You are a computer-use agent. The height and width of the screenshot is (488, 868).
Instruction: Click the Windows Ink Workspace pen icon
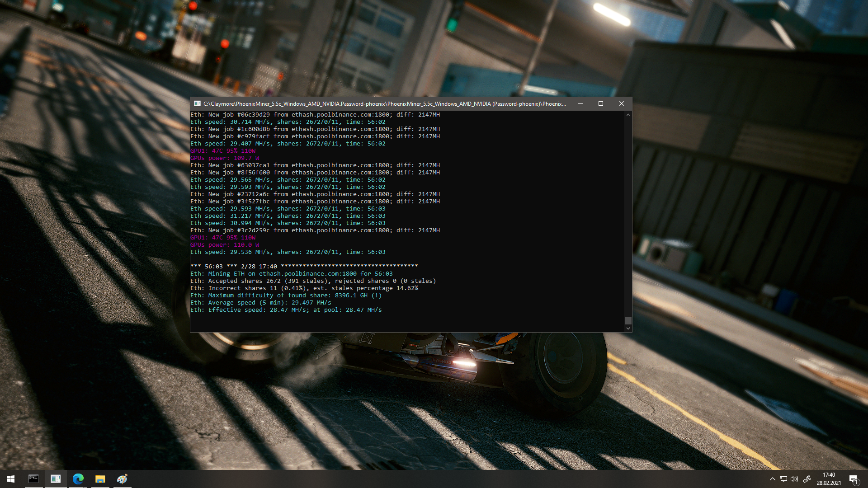[807, 479]
